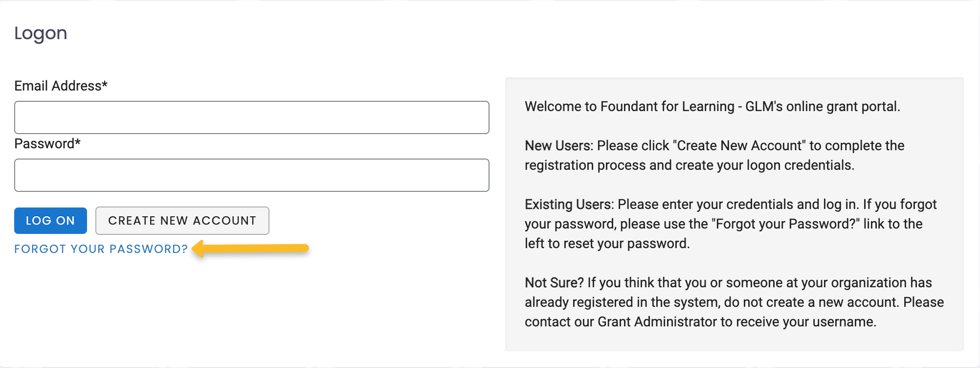
Task: Start registration via CREATE NEW ACCOUNT
Action: click(x=182, y=221)
